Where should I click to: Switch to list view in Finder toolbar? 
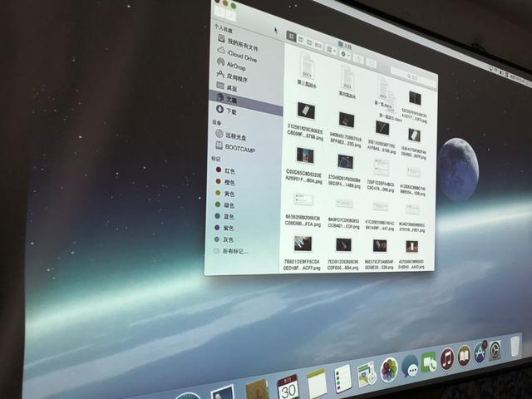300,38
